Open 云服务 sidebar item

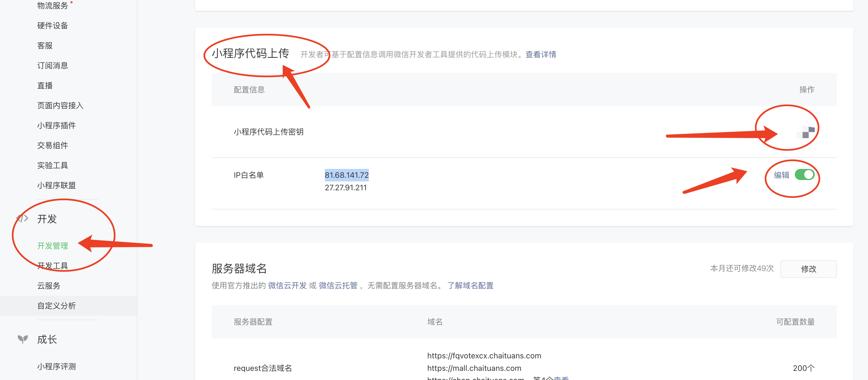[x=48, y=286]
